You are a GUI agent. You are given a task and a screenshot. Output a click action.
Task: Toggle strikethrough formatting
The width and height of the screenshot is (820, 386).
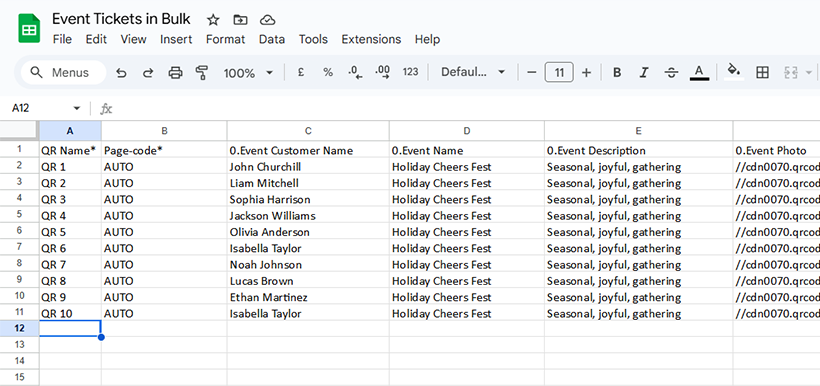(x=671, y=73)
